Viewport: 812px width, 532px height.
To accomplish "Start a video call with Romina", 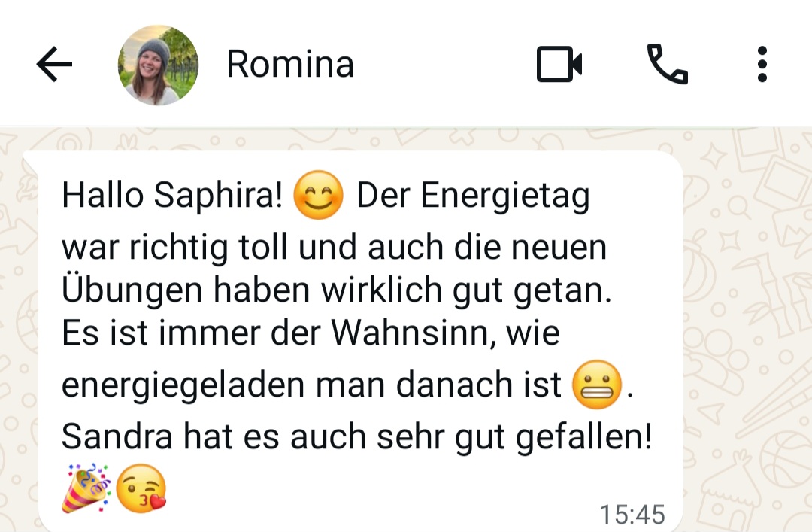I will pos(559,64).
